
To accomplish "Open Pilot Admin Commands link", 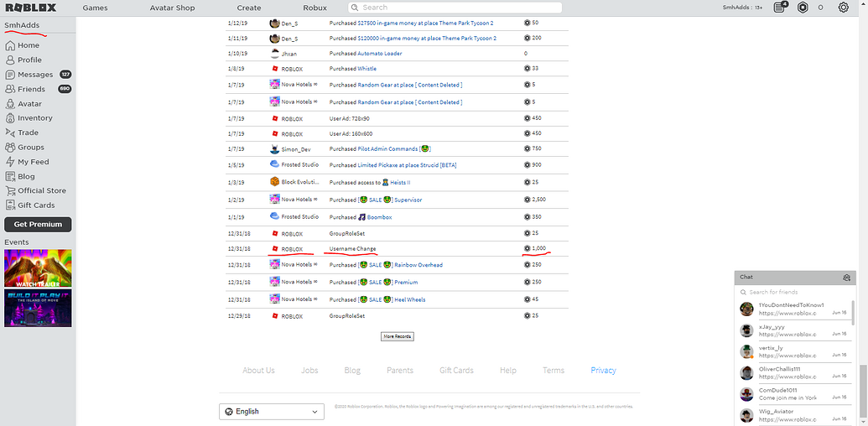I will 395,148.
